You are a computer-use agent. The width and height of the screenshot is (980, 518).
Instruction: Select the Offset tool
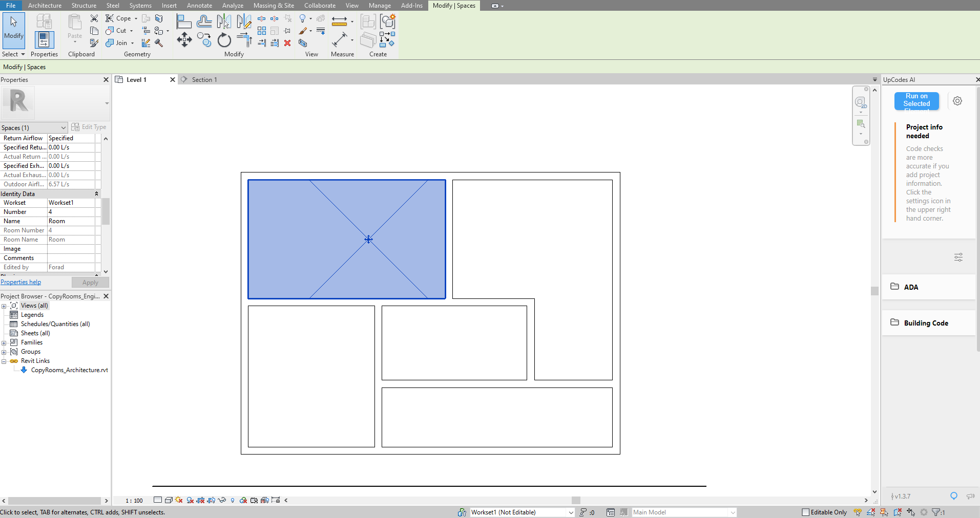[x=204, y=21]
